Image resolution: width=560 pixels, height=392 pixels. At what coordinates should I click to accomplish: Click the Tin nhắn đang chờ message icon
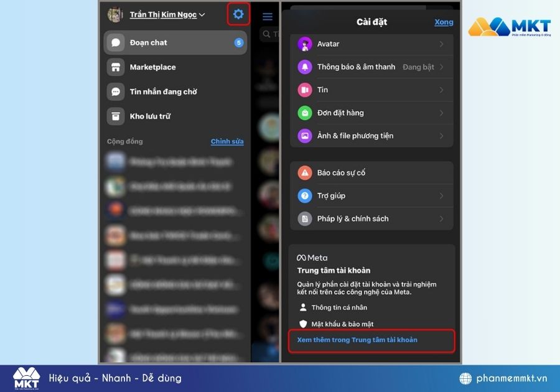(x=116, y=91)
